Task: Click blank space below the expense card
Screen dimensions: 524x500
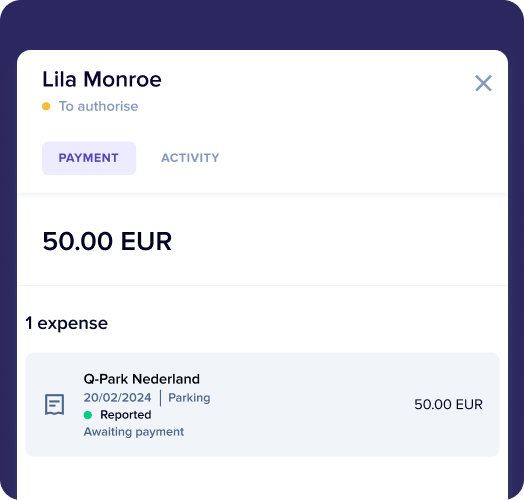Action: pos(262,478)
